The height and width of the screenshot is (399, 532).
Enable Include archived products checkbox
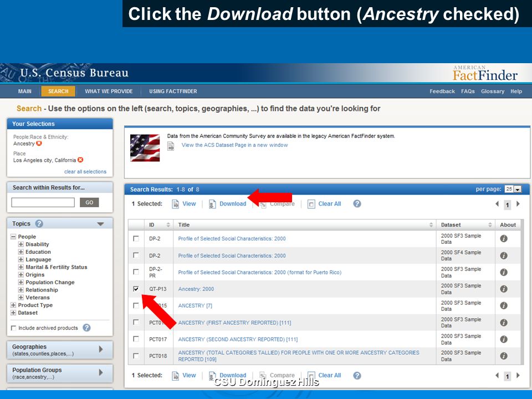click(x=13, y=328)
